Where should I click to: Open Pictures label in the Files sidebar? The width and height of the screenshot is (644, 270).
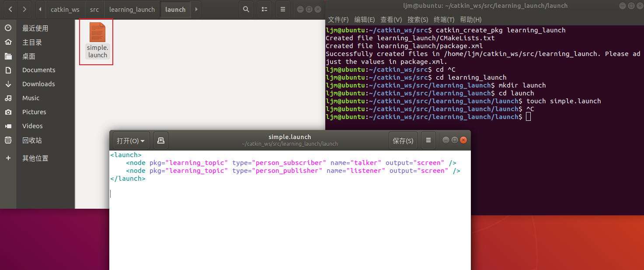tap(34, 112)
